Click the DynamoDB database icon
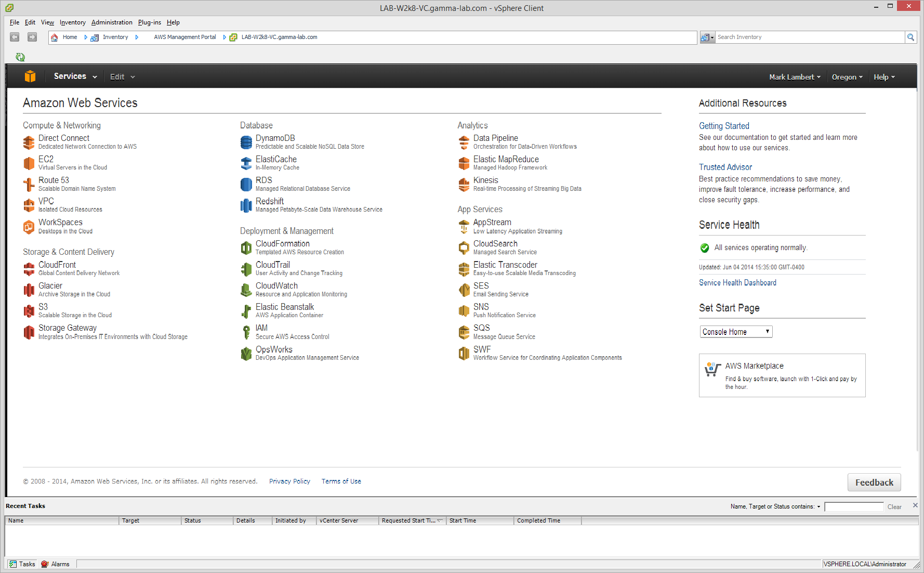Image resolution: width=924 pixels, height=573 pixels. click(x=246, y=142)
